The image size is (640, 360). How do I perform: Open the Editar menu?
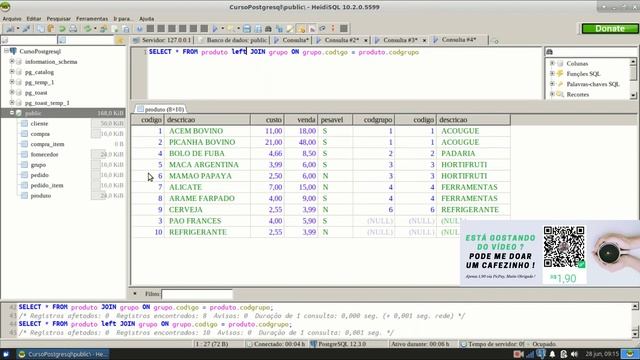(x=34, y=19)
